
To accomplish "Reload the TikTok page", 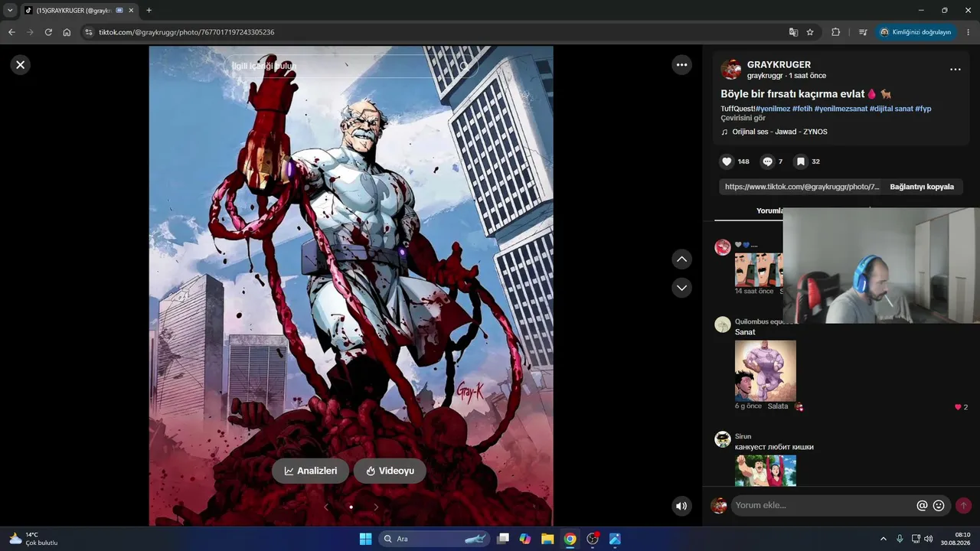I will pos(48,32).
